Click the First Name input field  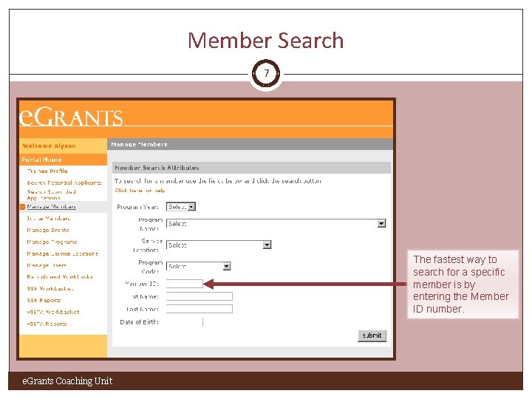[x=199, y=296]
